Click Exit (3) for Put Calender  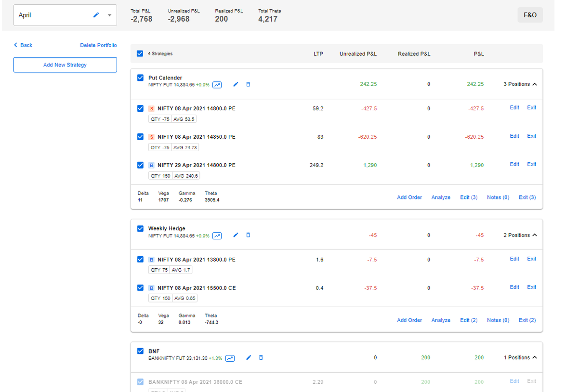(527, 197)
